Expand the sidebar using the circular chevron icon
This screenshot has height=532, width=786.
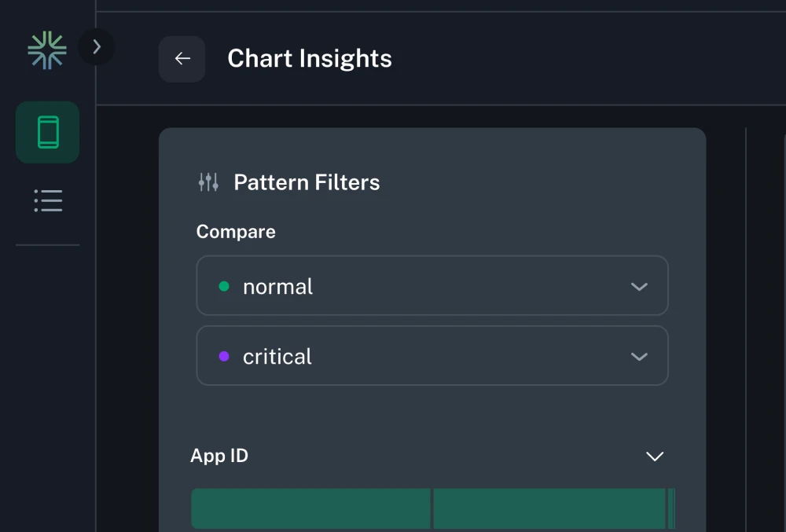click(x=97, y=47)
